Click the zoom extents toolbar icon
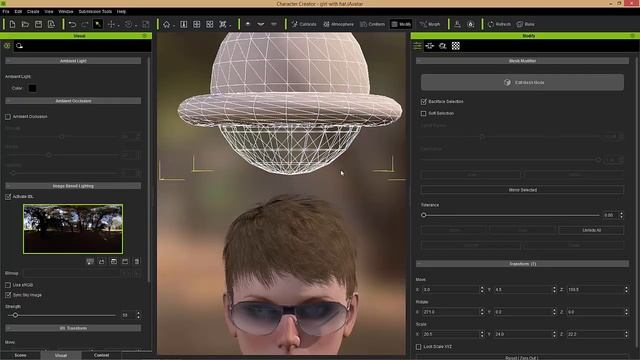The image size is (640, 360). (x=223, y=24)
